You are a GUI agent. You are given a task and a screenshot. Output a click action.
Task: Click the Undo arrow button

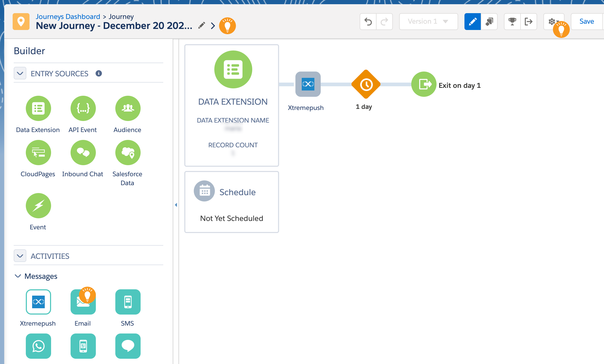click(368, 22)
